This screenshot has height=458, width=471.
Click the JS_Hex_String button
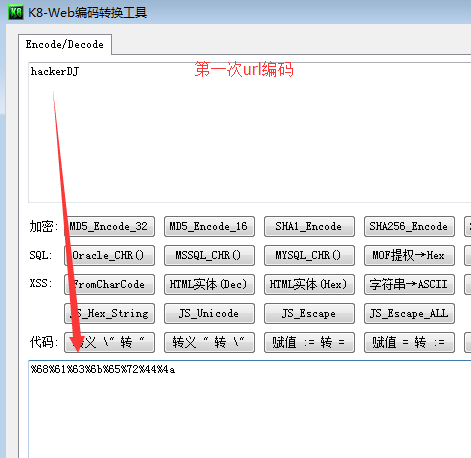[x=109, y=314]
